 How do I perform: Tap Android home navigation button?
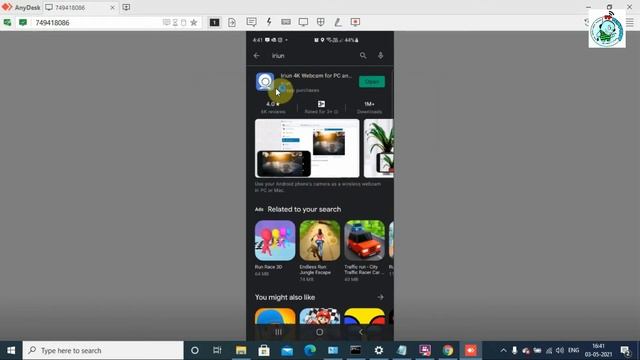pos(320,332)
